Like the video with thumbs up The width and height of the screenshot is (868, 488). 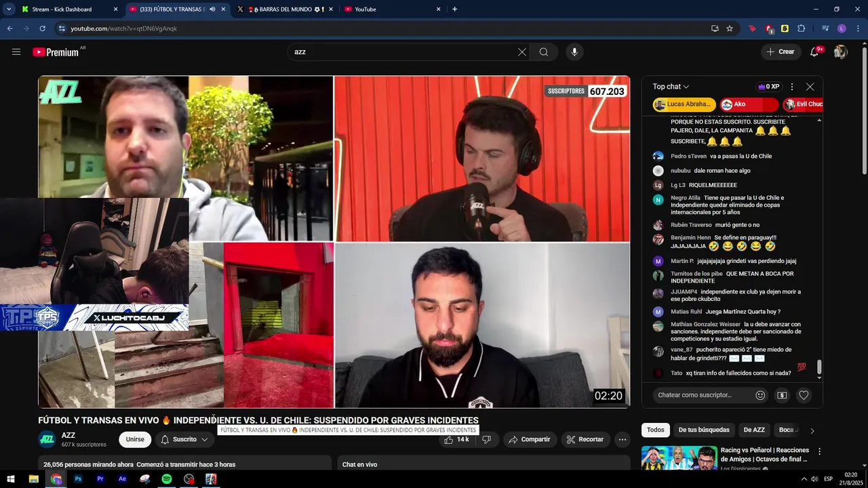(457, 439)
